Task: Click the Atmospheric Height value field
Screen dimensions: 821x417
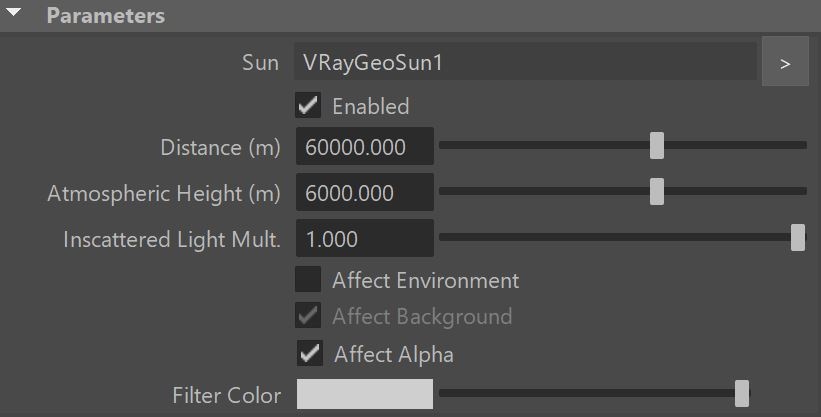Action: tap(364, 192)
